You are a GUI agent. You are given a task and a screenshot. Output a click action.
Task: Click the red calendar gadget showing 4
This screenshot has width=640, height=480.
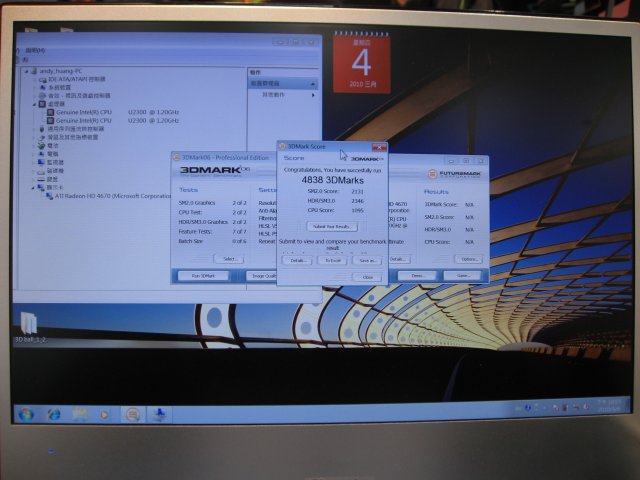point(361,62)
